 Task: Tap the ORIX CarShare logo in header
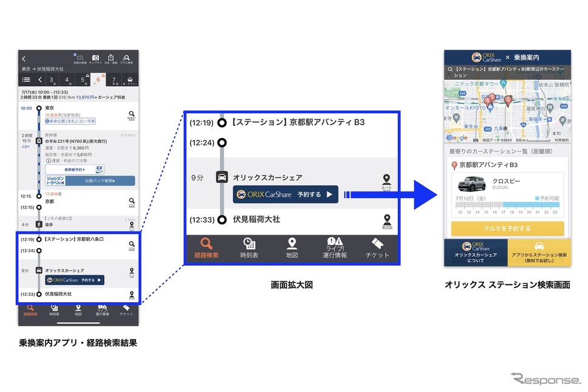click(x=487, y=57)
